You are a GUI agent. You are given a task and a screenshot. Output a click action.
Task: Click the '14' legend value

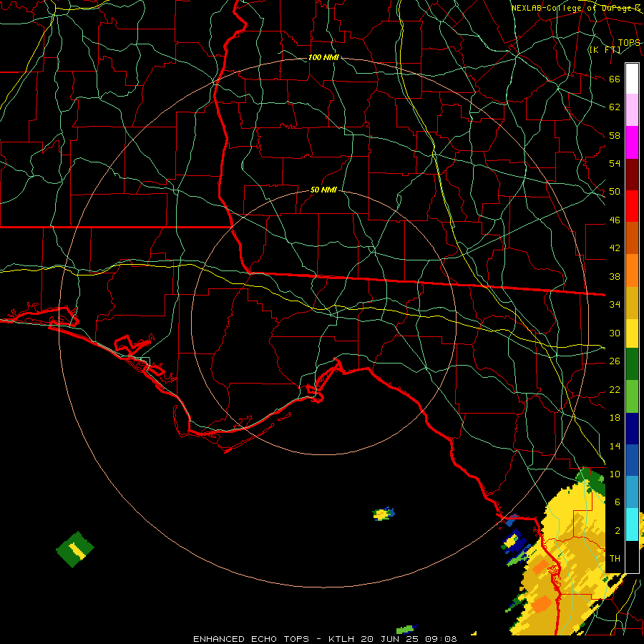point(615,446)
